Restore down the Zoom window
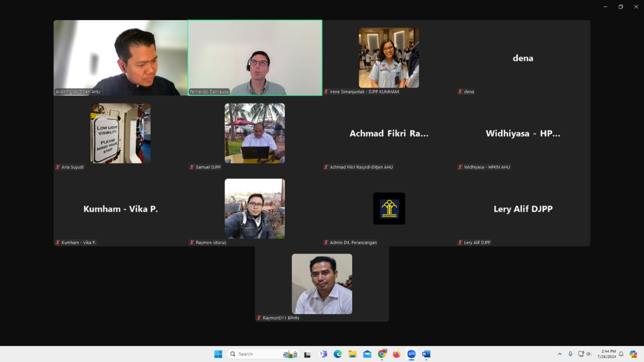The height and width of the screenshot is (362, 644). 621,7
